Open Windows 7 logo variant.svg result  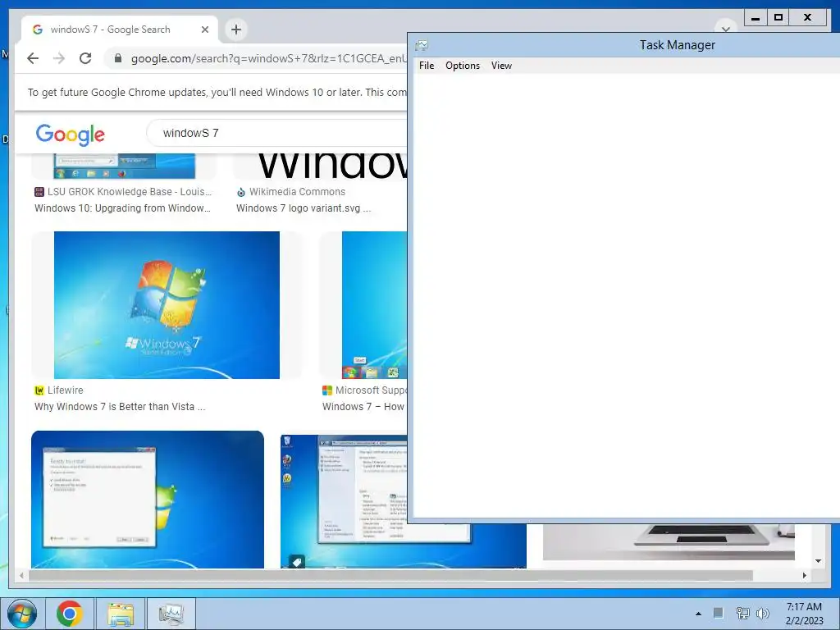tap(304, 208)
